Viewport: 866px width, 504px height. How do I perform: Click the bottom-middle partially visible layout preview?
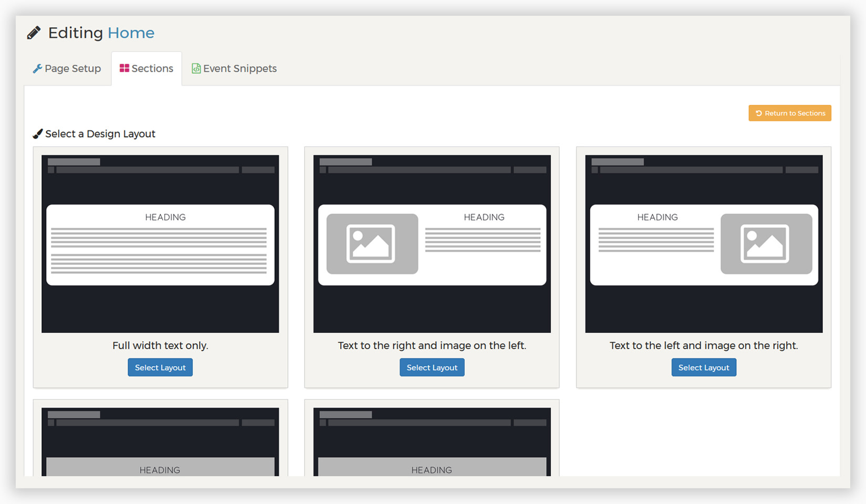432,442
